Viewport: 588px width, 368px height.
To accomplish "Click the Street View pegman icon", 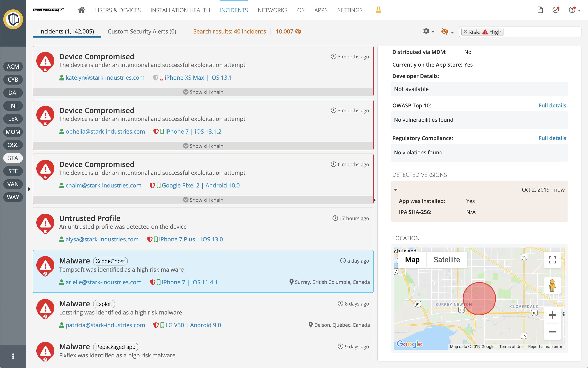I will pos(552,285).
